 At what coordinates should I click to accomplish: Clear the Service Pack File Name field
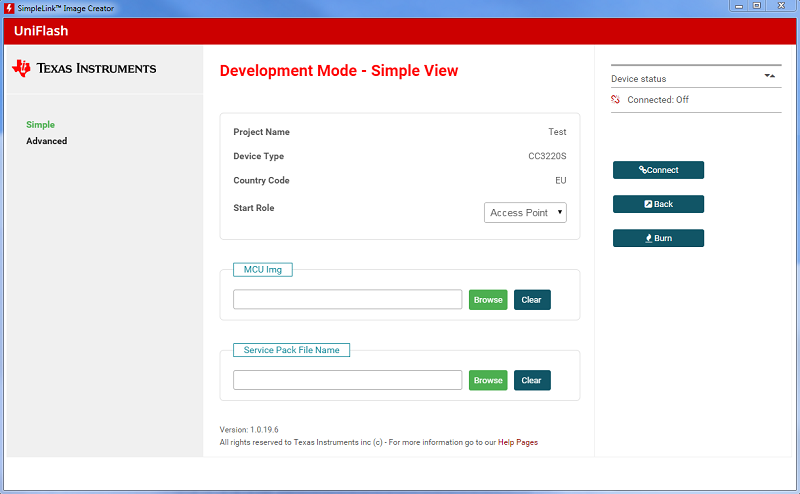[x=532, y=380]
